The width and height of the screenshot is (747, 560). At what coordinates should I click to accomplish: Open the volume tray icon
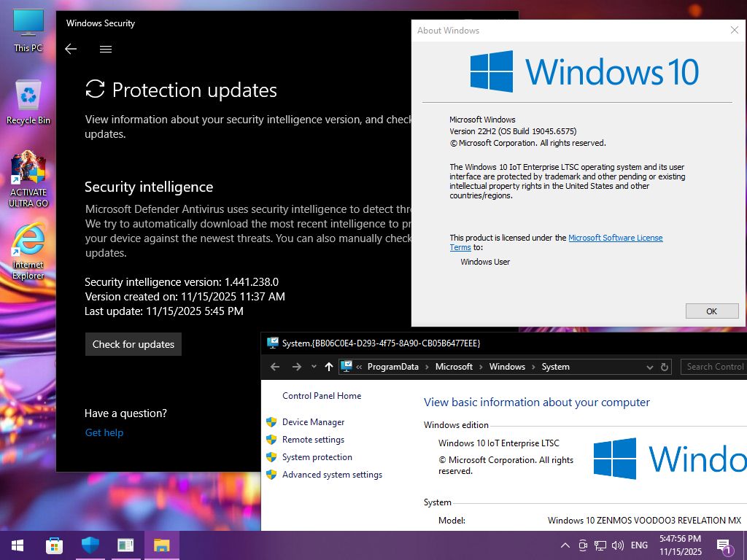(617, 545)
